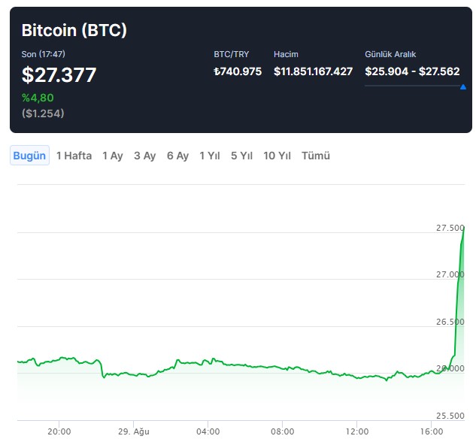Open the 3 Ay chart view
The width and height of the screenshot is (476, 448).
click(144, 156)
